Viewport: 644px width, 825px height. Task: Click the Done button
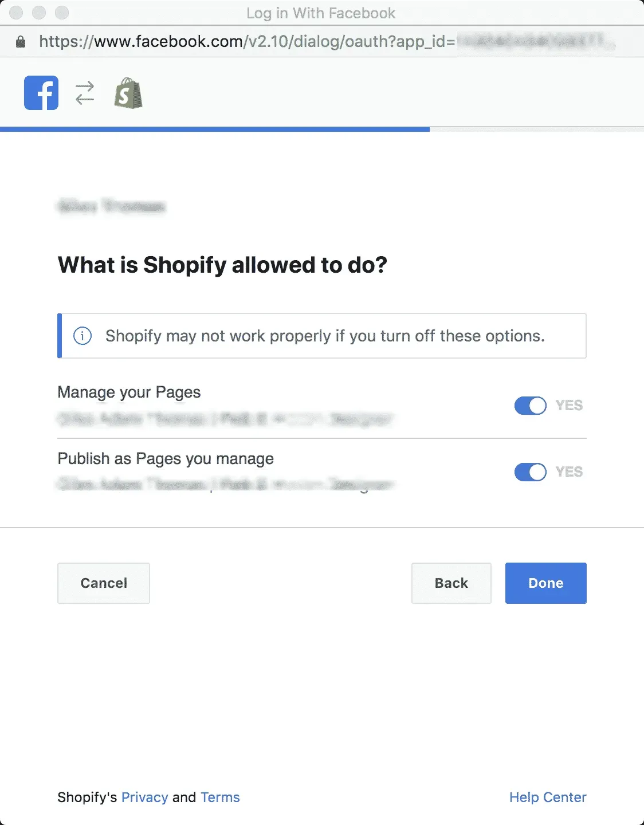(545, 583)
